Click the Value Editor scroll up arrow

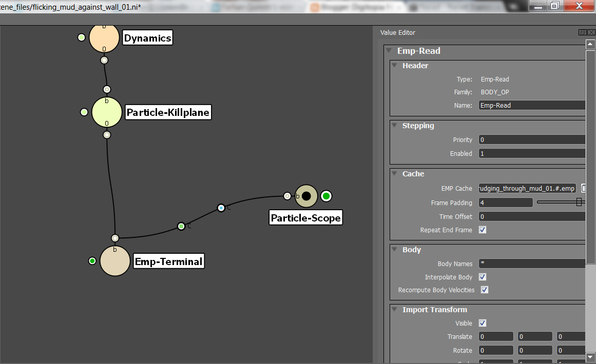pyautogui.click(x=590, y=45)
